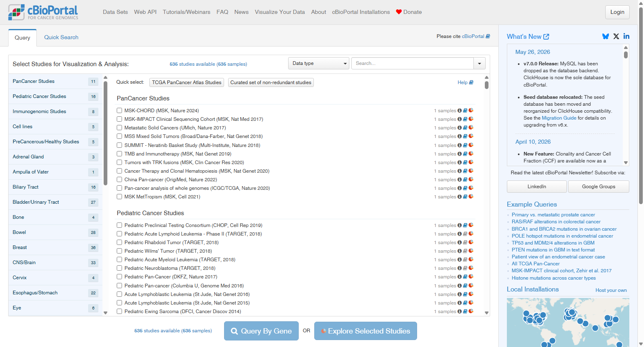Click book icon beside Help link
The height and width of the screenshot is (347, 644).
(471, 82)
